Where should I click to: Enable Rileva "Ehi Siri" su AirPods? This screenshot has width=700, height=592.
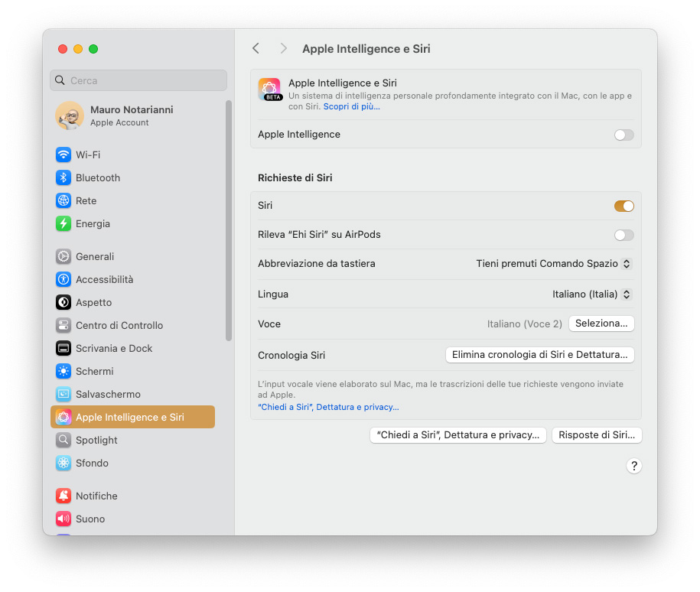point(623,235)
